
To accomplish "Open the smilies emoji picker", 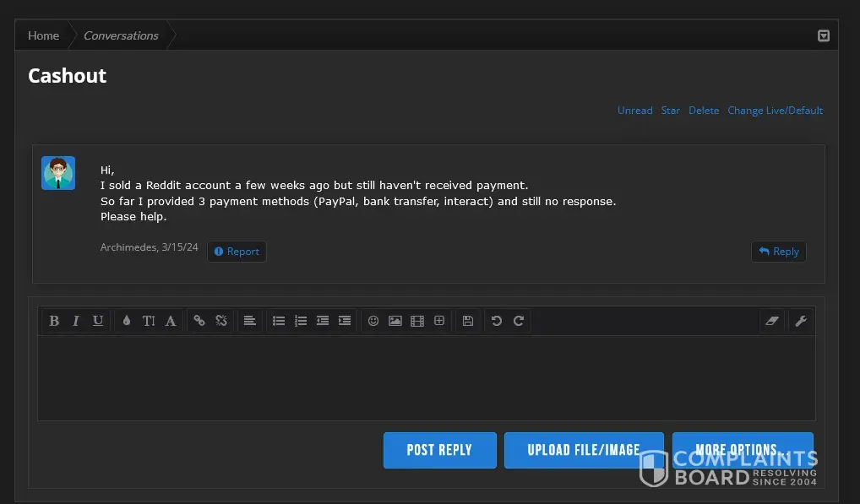I will (x=373, y=321).
